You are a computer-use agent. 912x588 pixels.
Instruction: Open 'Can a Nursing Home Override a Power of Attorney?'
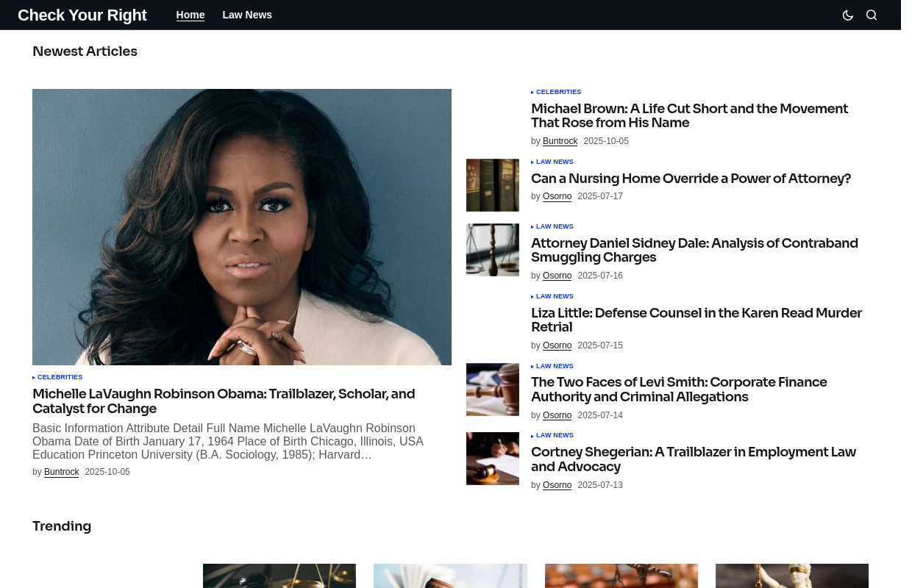click(x=691, y=179)
